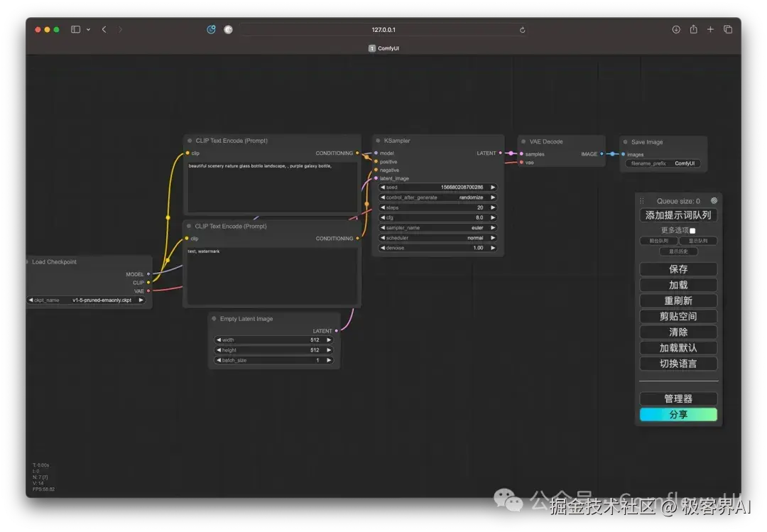Viewport: 767px width, 532px height.
Task: Decrease height with left arrow
Action: (x=219, y=350)
